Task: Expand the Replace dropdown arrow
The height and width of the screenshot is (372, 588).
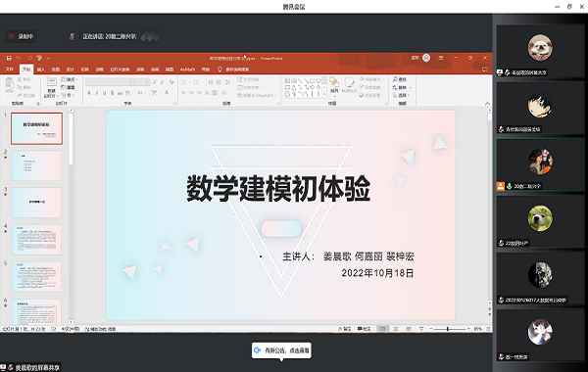Action: [411, 88]
